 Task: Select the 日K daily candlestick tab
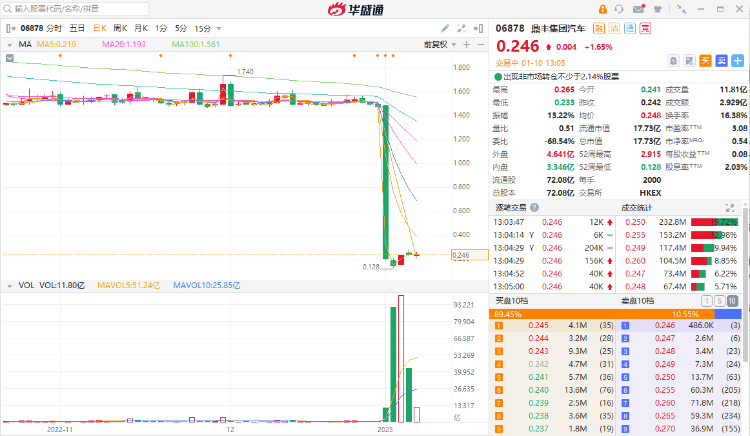point(99,28)
